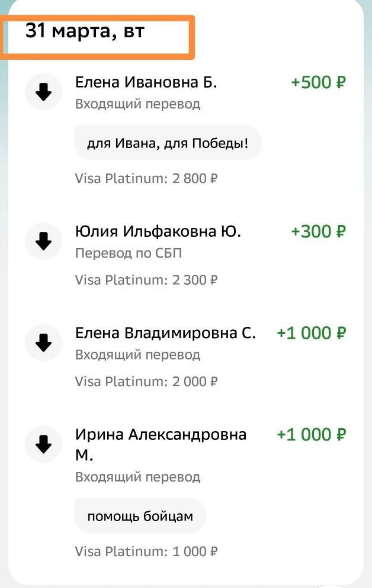Open the Елена Ивановна Б. transfer
Screen dimensions: 372x588
click(x=146, y=82)
